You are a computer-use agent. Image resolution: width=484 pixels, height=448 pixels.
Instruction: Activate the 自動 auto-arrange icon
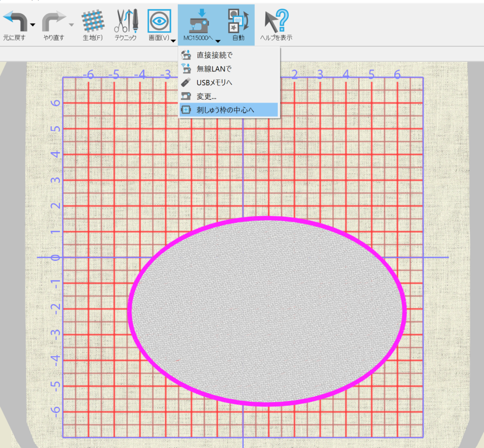tap(238, 21)
